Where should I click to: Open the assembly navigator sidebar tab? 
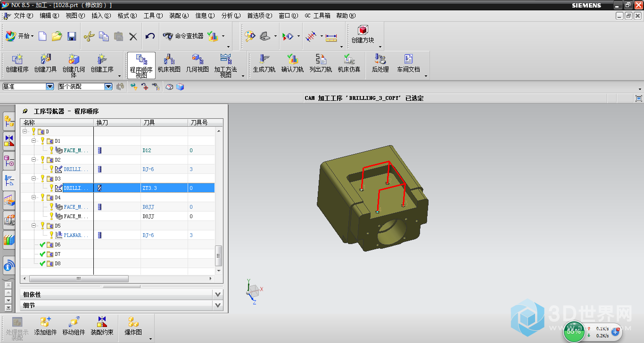9,121
